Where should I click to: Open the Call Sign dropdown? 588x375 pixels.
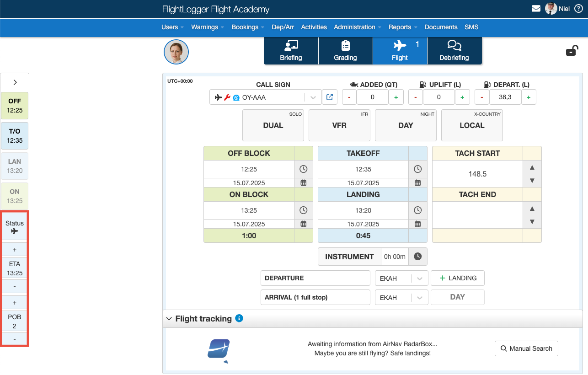click(313, 97)
